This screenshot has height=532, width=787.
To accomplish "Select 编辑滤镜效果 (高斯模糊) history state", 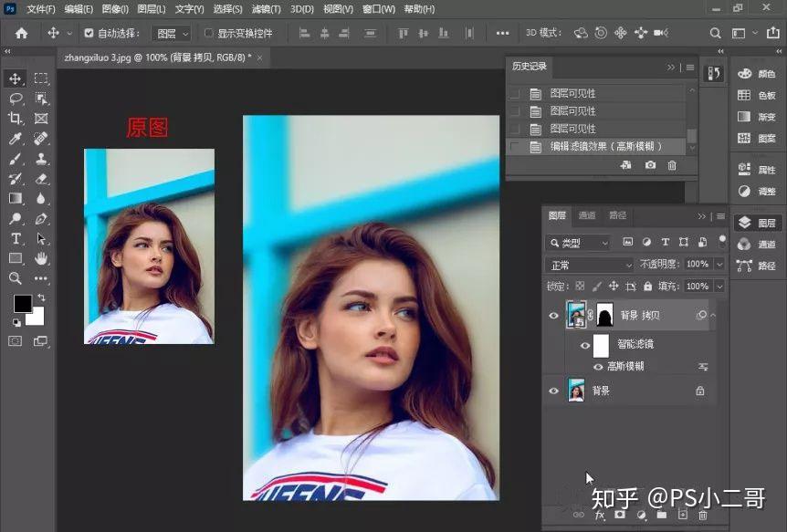I will [605, 146].
